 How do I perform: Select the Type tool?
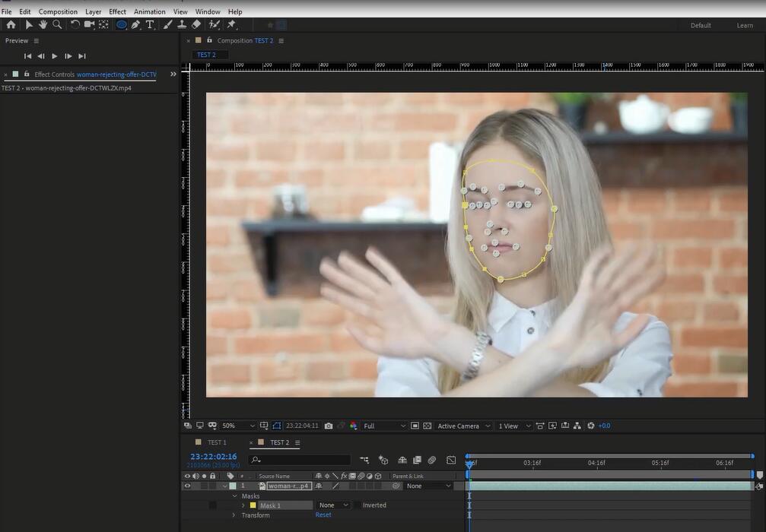[x=150, y=24]
